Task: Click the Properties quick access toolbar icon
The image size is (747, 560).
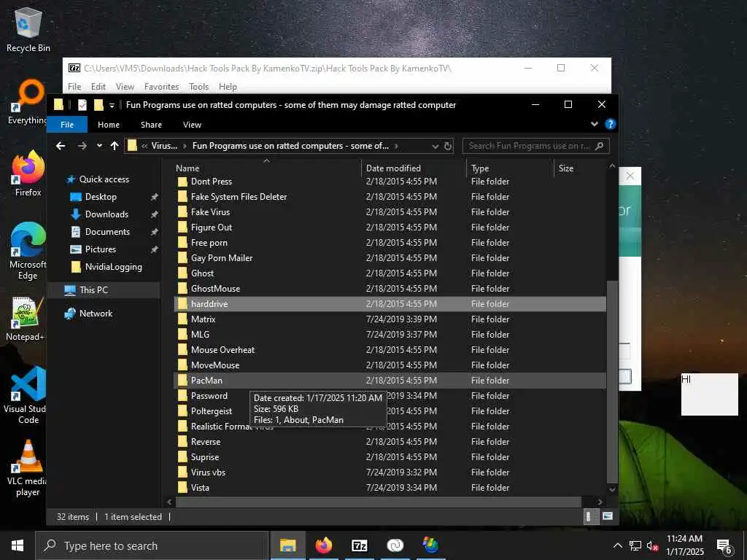Action: (82, 105)
